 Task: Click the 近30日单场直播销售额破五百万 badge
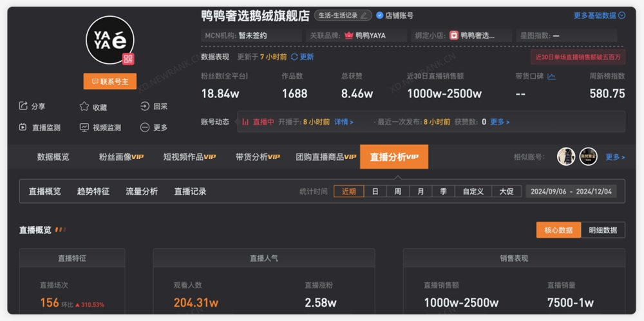pyautogui.click(x=578, y=57)
